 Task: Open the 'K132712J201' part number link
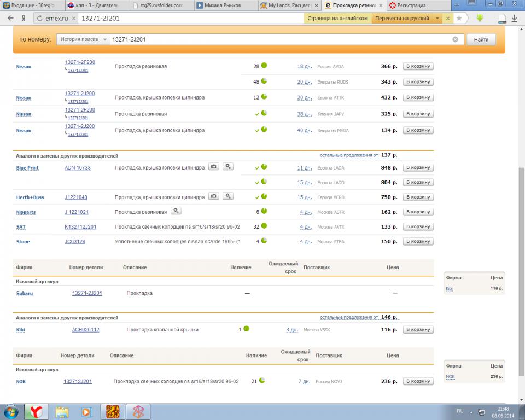click(x=80, y=227)
